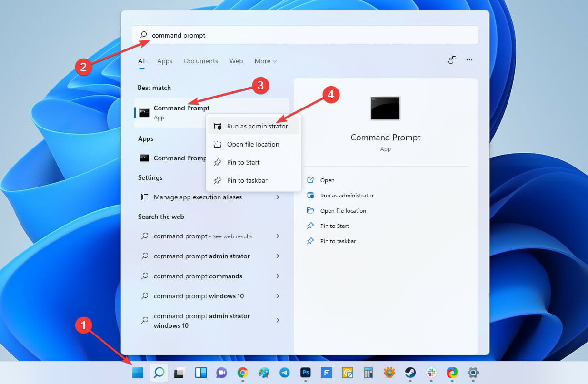Click the search box containing 'command prompt'
This screenshot has width=588, height=384.
[x=305, y=35]
